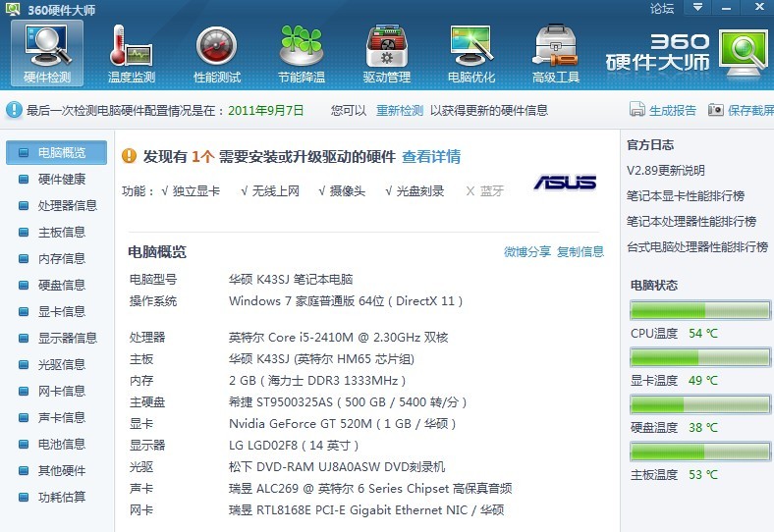Launch the 性能测试 performance test gauge icon
774x532 pixels.
click(217, 52)
